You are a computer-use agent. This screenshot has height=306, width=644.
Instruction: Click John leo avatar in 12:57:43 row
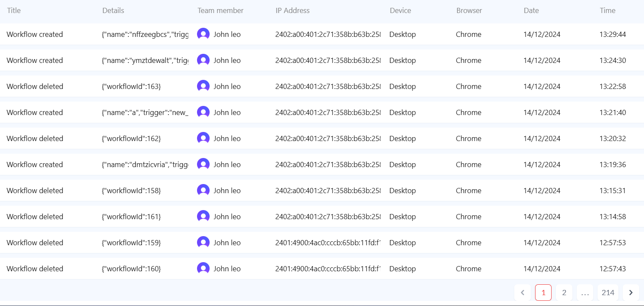click(x=203, y=269)
